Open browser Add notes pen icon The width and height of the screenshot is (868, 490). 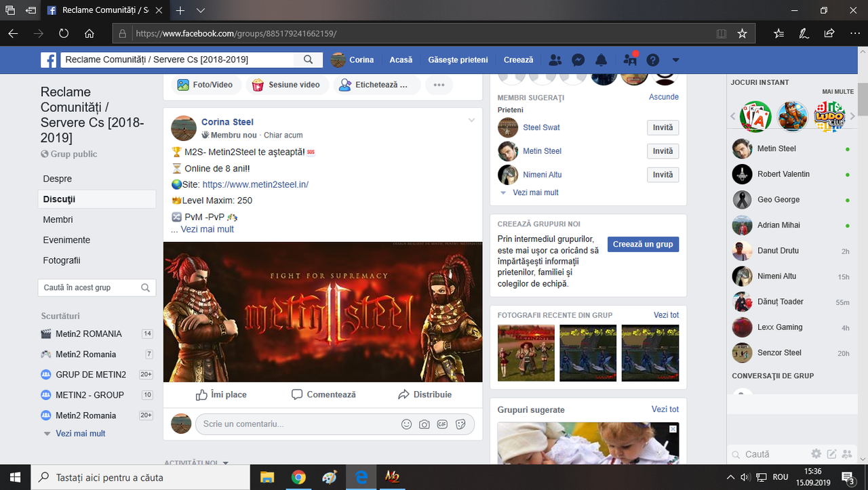[x=804, y=33]
